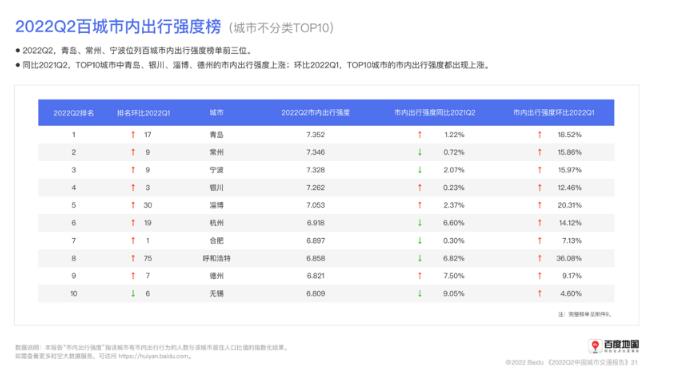Click red up arrow next to 20.31%
Screen dimensions: 685x384
click(x=540, y=205)
